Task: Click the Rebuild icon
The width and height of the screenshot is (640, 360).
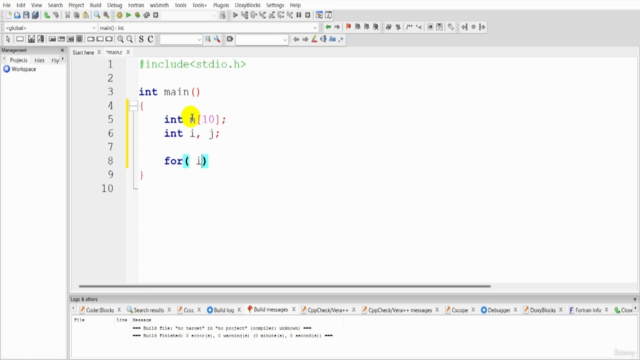Action: [x=147, y=16]
